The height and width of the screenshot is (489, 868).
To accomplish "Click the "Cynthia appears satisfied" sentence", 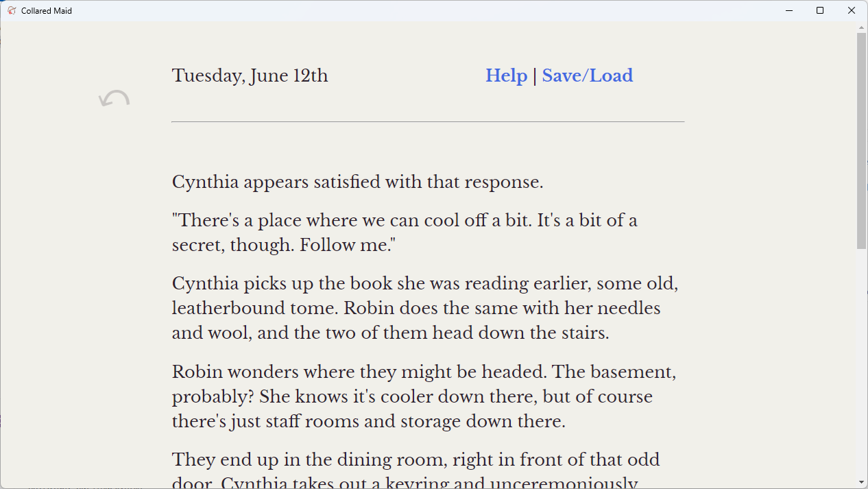I will pyautogui.click(x=357, y=182).
